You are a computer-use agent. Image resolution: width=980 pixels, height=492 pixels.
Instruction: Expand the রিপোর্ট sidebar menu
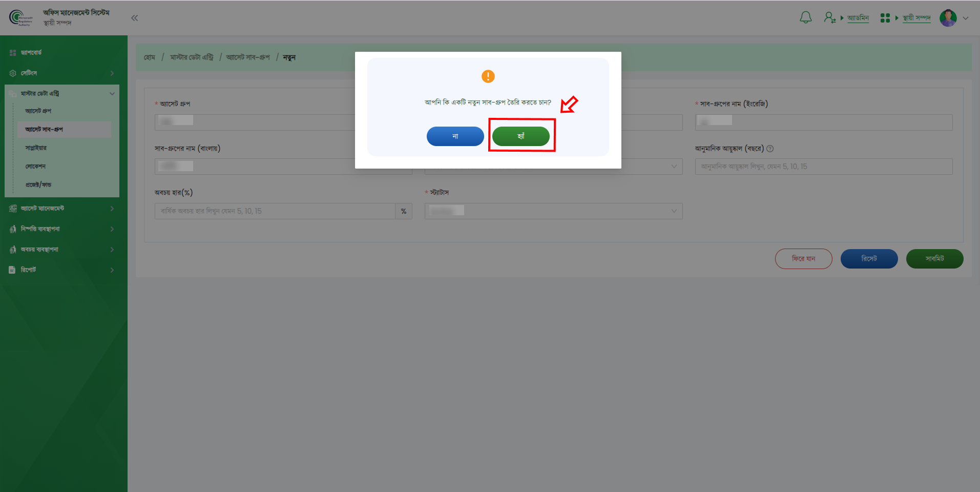pyautogui.click(x=61, y=270)
